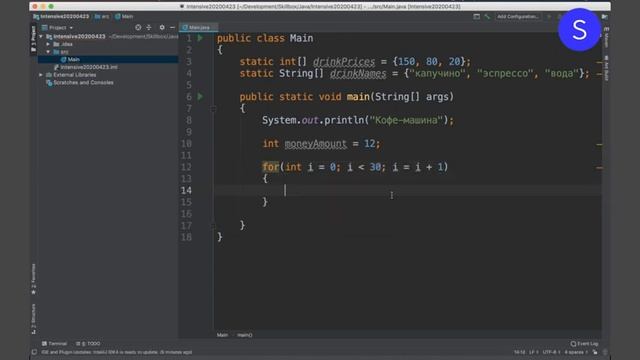Open the Favorites side tab
The image size is (640, 360).
pyautogui.click(x=33, y=279)
